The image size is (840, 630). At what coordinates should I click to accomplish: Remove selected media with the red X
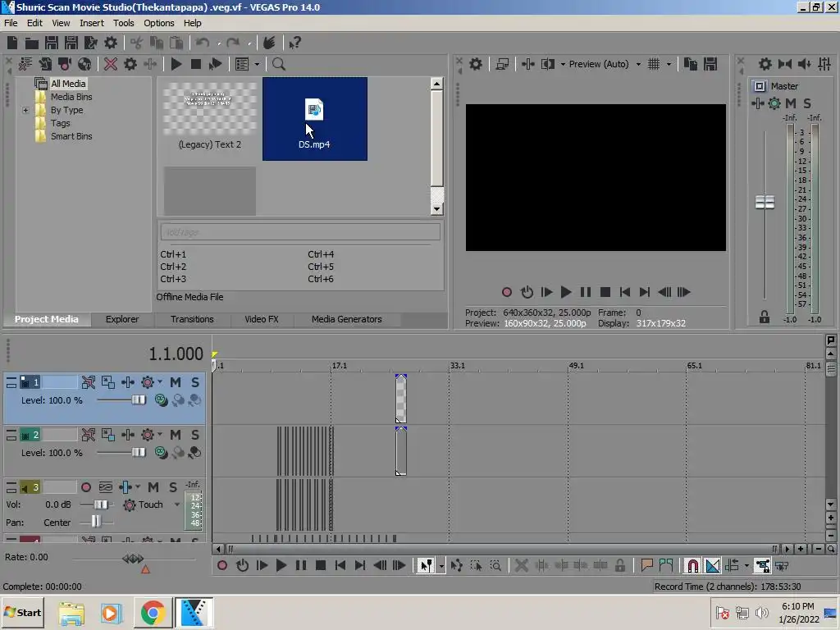click(x=111, y=64)
